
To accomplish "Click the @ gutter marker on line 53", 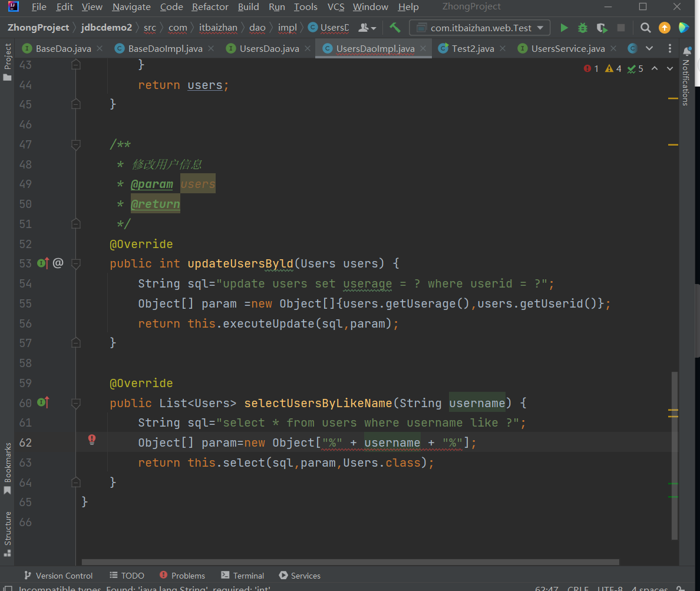I will point(58,263).
